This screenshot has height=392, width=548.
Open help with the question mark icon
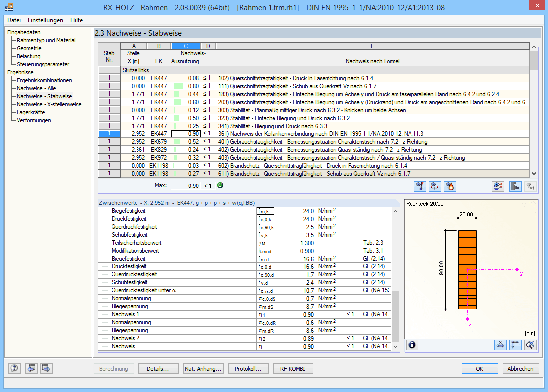click(x=14, y=368)
